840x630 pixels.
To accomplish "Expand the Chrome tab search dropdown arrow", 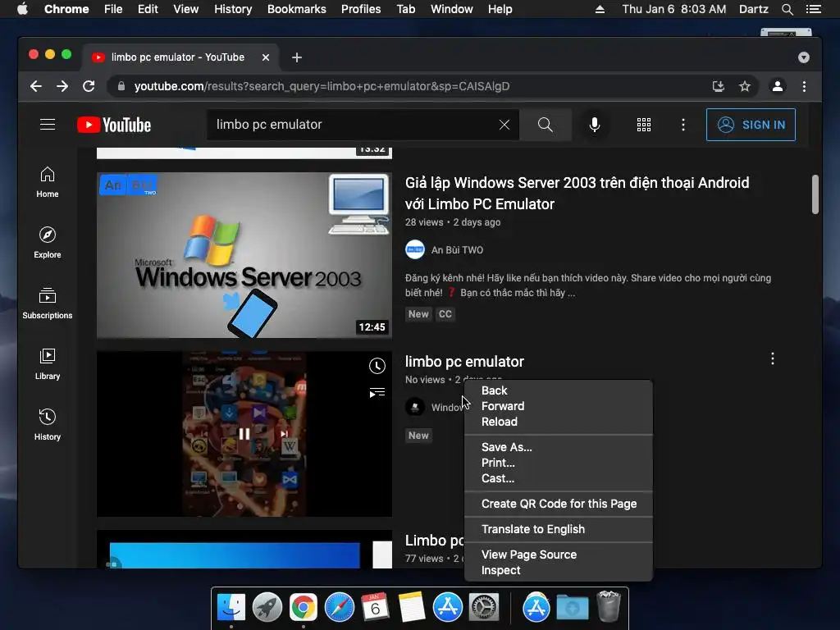I will click(804, 57).
